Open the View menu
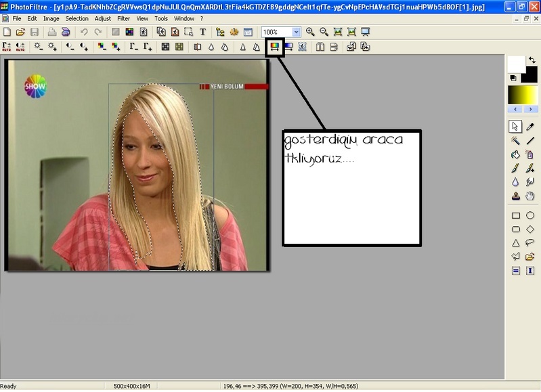The height and width of the screenshot is (392, 541). tap(142, 19)
